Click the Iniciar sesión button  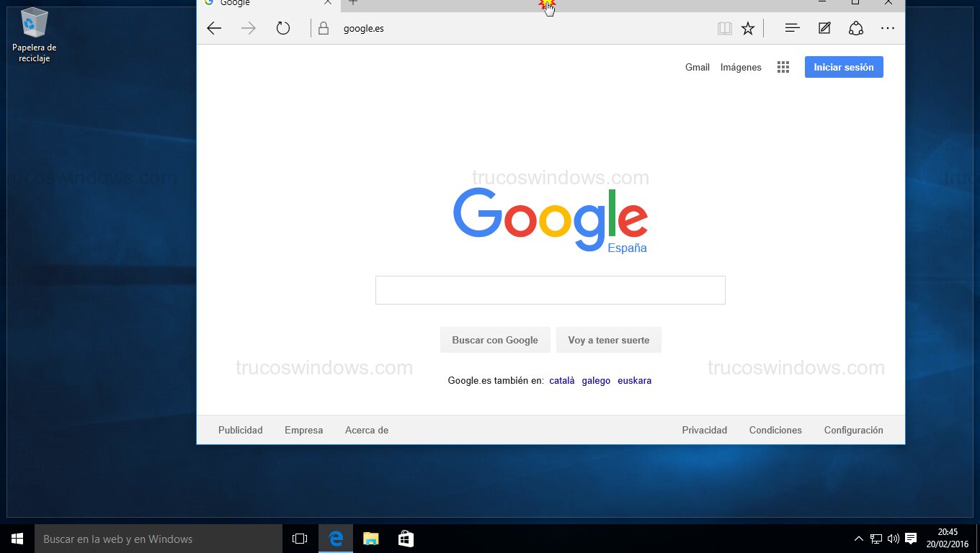pos(843,67)
